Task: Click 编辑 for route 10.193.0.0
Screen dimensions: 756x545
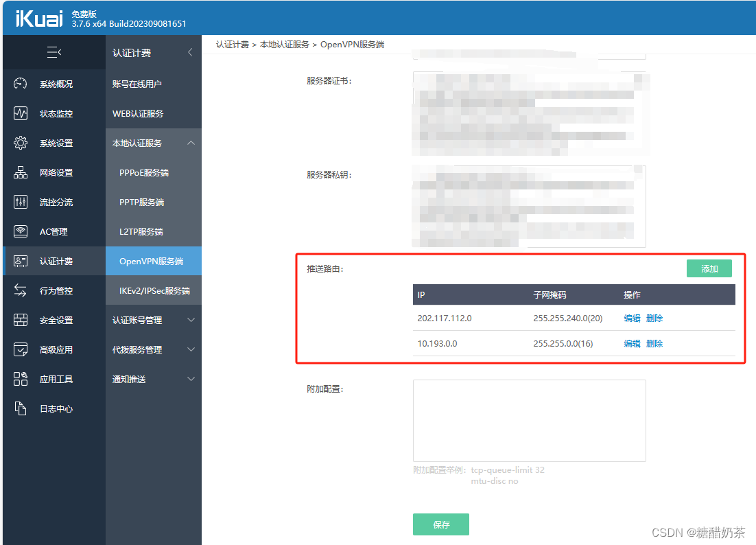Action: pyautogui.click(x=632, y=343)
